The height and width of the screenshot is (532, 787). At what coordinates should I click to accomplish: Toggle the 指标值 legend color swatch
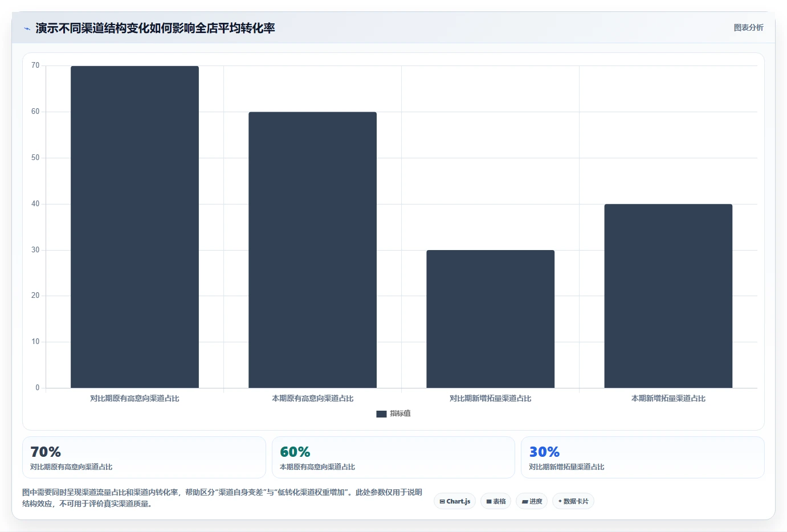tap(381, 414)
